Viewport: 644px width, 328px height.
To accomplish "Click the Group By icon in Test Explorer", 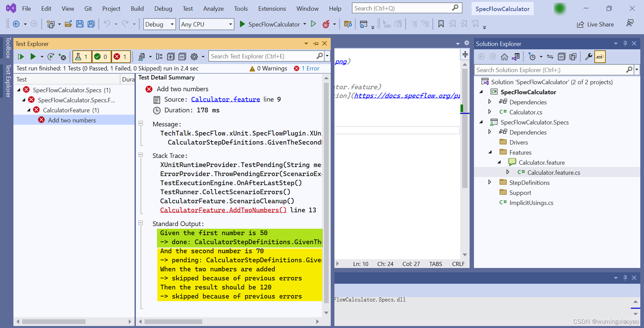I will 160,57.
